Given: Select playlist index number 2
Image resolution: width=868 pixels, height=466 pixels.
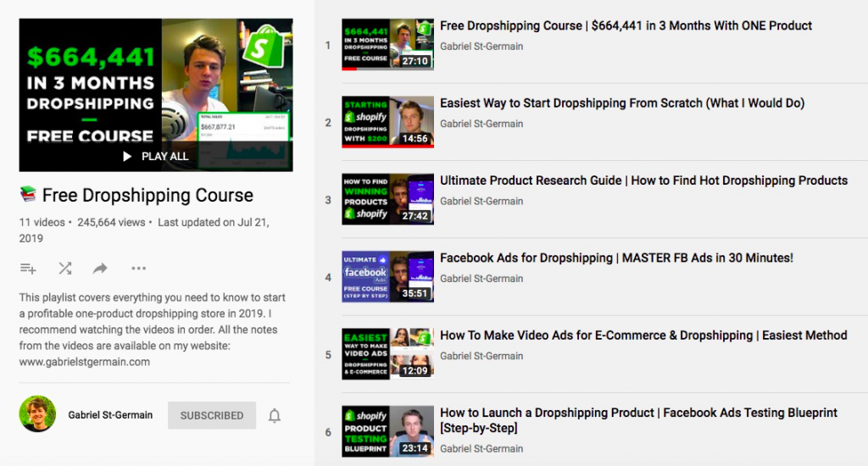Looking at the screenshot, I should [328, 123].
